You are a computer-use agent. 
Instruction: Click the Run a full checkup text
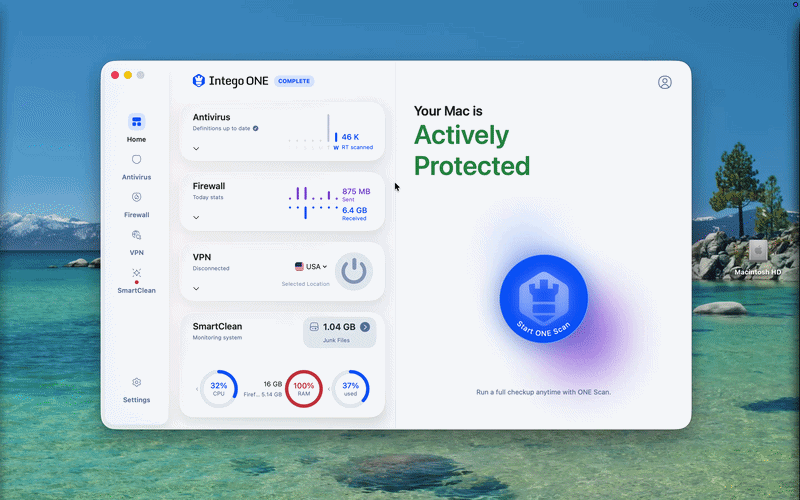coord(543,392)
